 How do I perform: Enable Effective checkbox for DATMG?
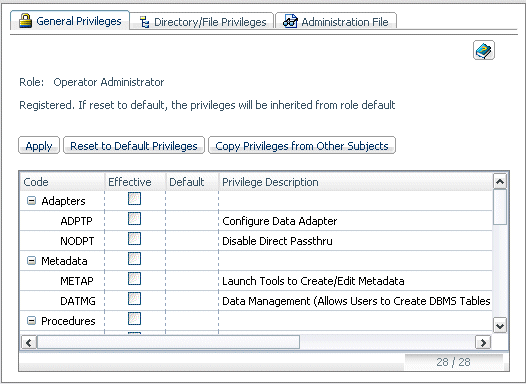pos(134,299)
